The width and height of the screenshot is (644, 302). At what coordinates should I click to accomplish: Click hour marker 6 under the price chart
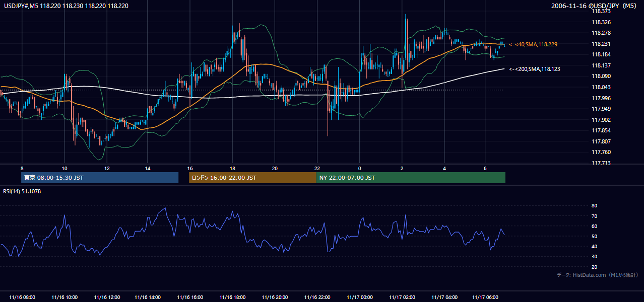485,169
